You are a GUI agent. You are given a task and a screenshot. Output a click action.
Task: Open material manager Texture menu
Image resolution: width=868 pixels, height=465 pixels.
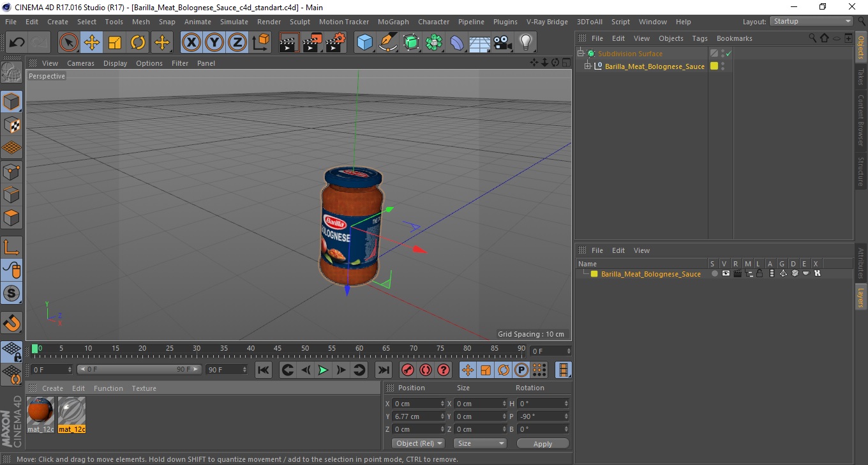click(x=144, y=388)
